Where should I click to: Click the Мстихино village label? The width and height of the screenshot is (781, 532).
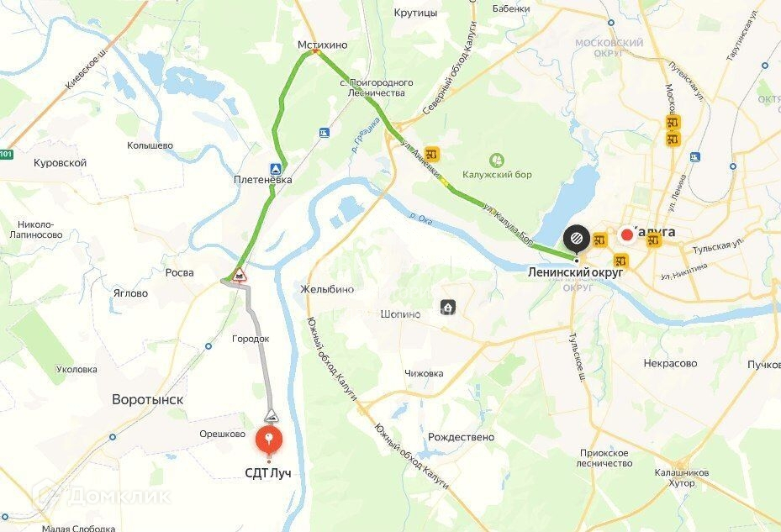pos(322,45)
